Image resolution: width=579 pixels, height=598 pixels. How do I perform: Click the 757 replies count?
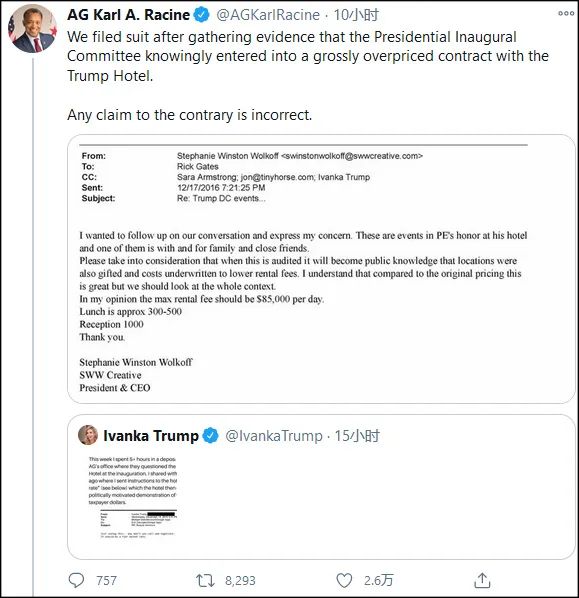click(106, 580)
